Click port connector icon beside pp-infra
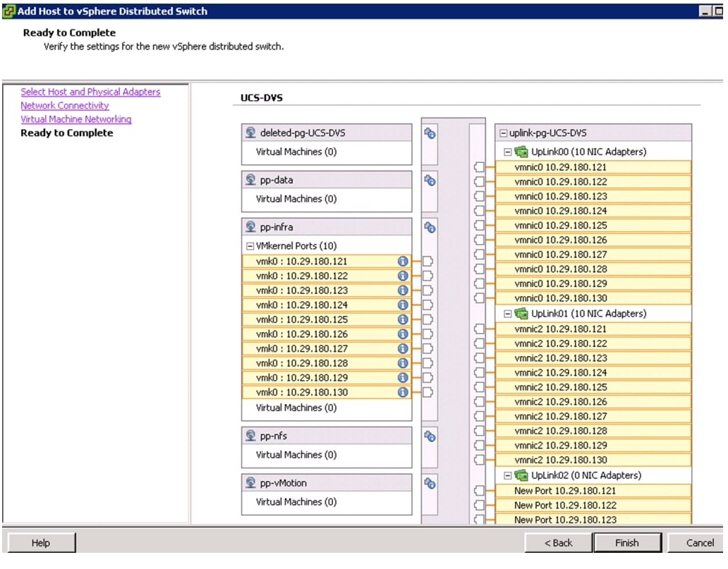This screenshot has height=569, width=728. point(430,228)
